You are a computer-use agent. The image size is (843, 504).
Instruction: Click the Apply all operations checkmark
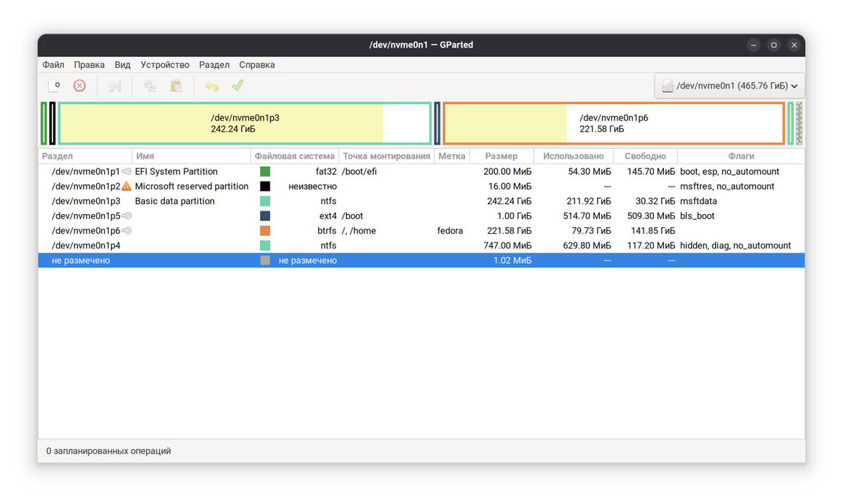coord(237,86)
